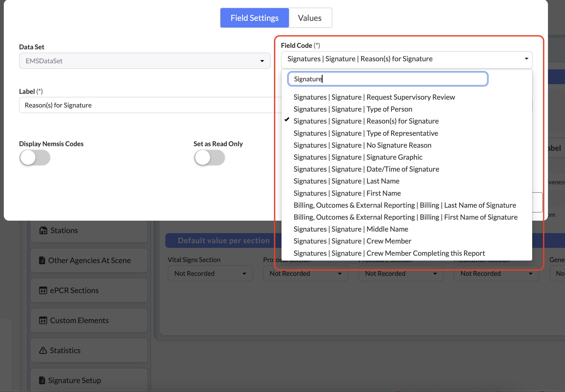This screenshot has width=565, height=392.
Task: Open the Data Set EMSDataSet dropdown
Action: 145,61
